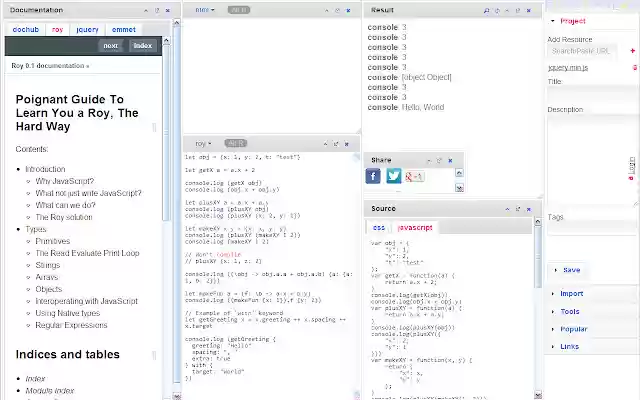Open the Why JavaScript? link
Screen dimensions: 640x400
click(x=65, y=181)
